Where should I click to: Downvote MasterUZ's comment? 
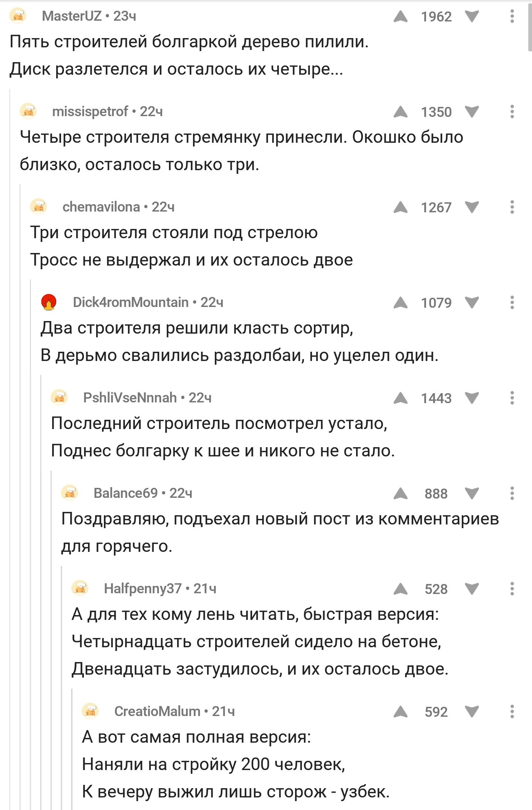472,17
